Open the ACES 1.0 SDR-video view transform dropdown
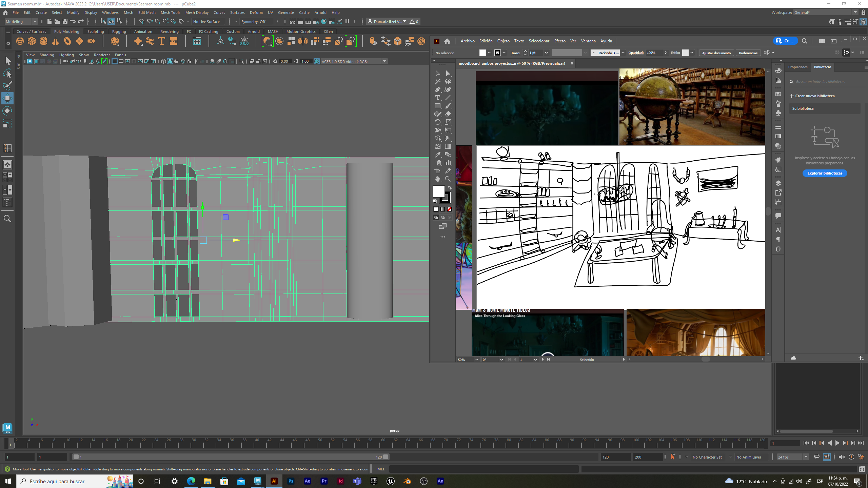The image size is (868, 488). [x=384, y=61]
